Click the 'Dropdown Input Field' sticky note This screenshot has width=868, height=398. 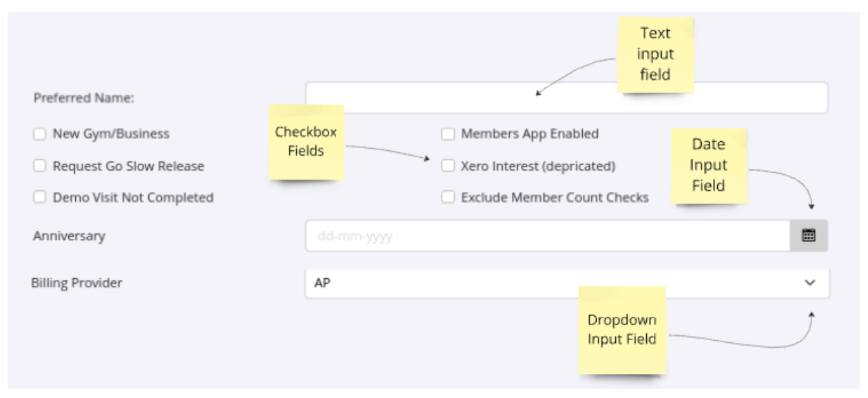click(621, 330)
